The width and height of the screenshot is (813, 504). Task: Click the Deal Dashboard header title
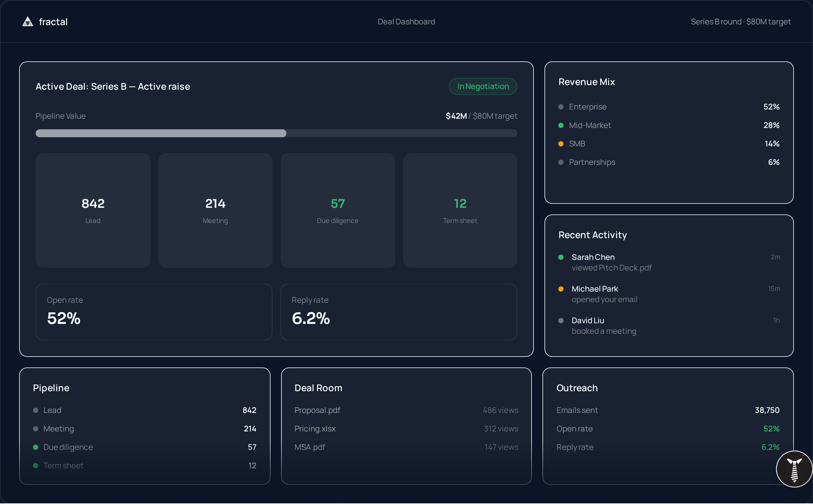coord(406,22)
